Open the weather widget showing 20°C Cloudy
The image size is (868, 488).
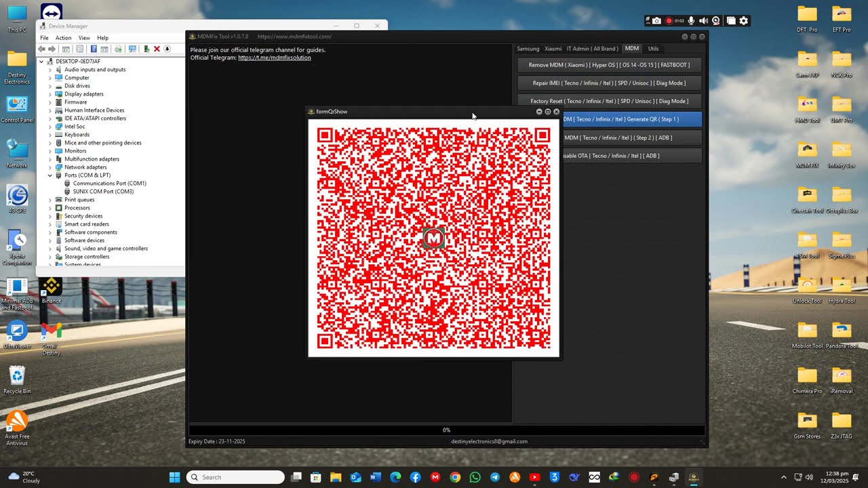coord(24,477)
